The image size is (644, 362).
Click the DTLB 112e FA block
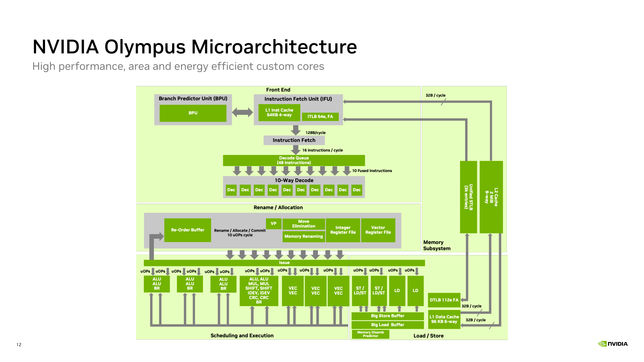click(444, 300)
